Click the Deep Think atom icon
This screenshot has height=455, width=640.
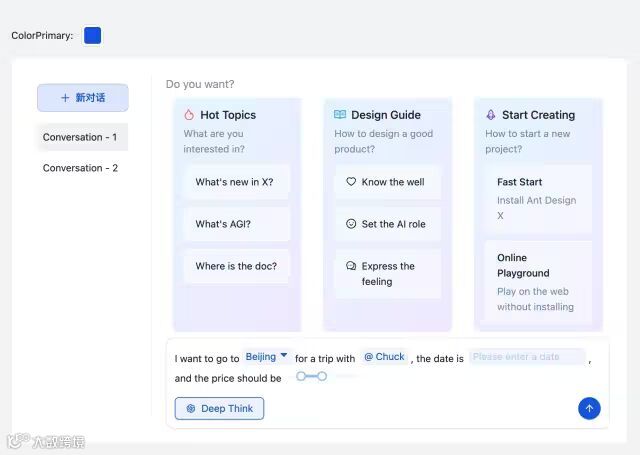click(x=191, y=408)
